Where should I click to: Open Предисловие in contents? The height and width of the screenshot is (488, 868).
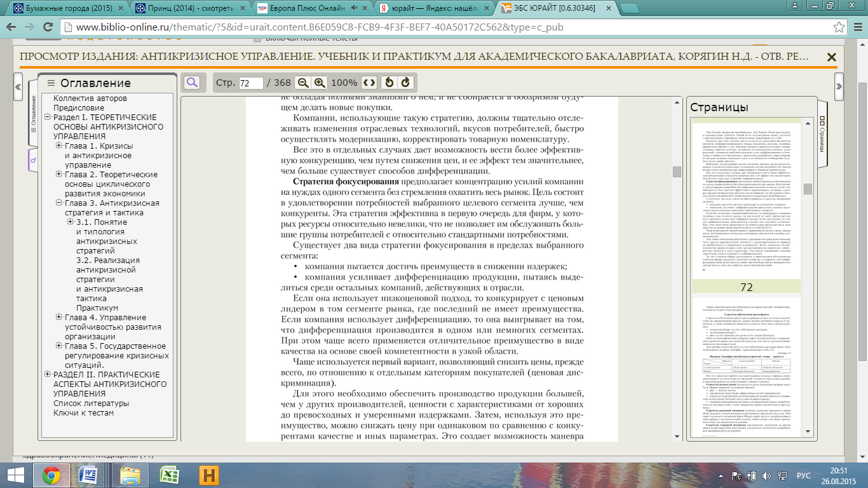(x=79, y=108)
